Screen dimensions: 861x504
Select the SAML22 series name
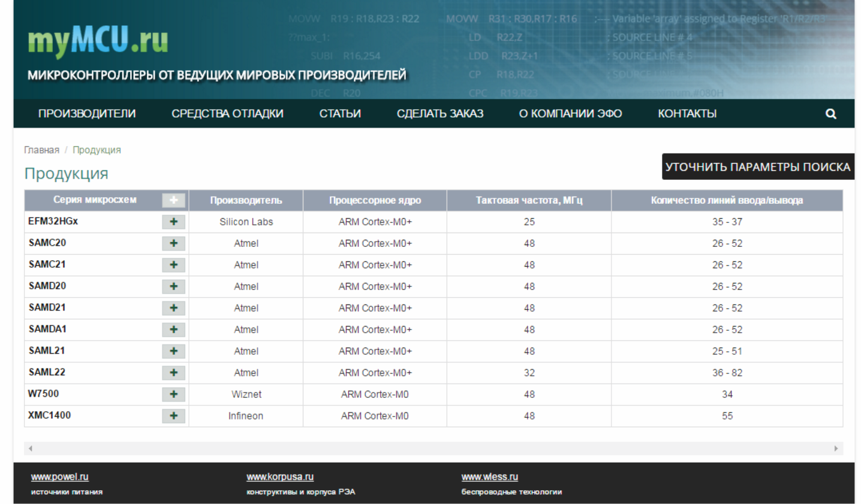(47, 372)
